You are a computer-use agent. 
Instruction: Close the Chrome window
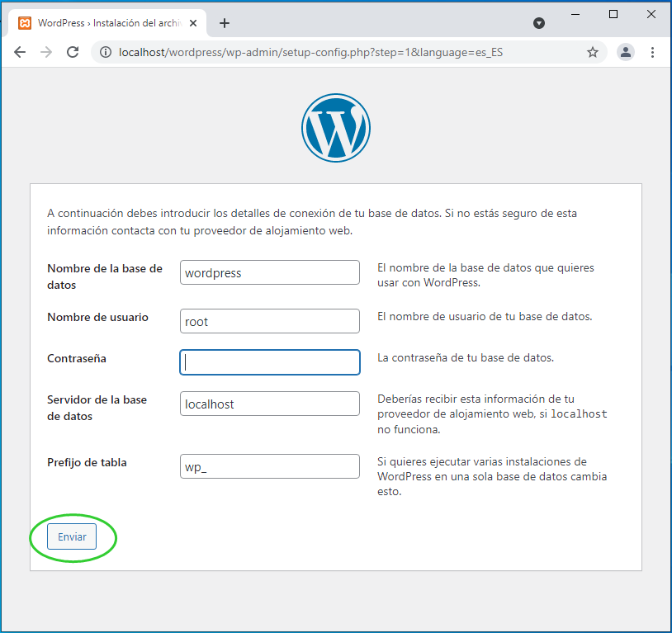651,14
